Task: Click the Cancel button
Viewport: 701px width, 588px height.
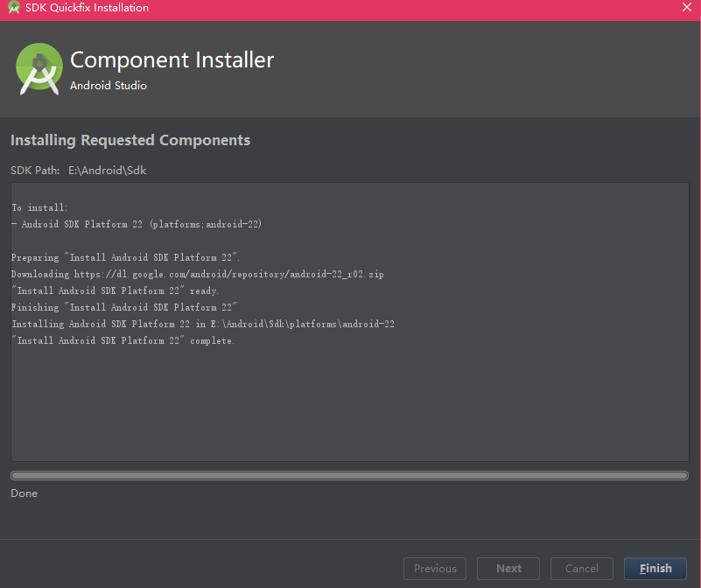Action: [581, 569]
